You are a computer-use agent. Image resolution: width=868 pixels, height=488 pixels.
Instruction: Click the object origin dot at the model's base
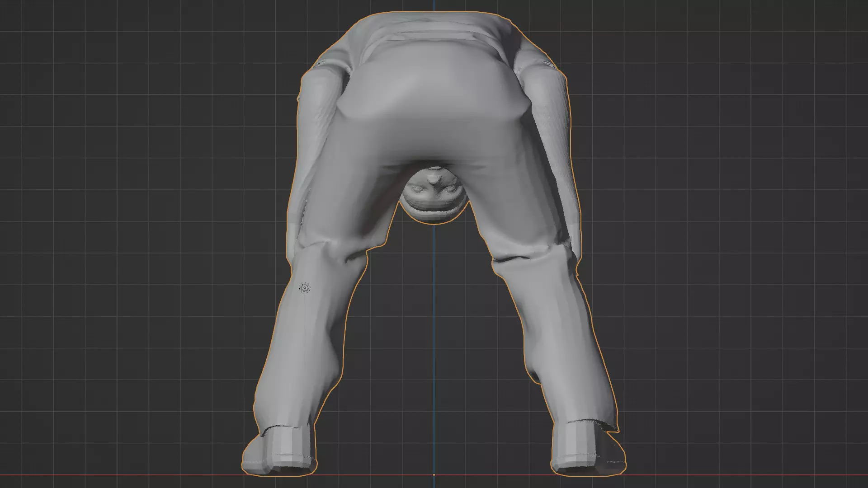434,475
